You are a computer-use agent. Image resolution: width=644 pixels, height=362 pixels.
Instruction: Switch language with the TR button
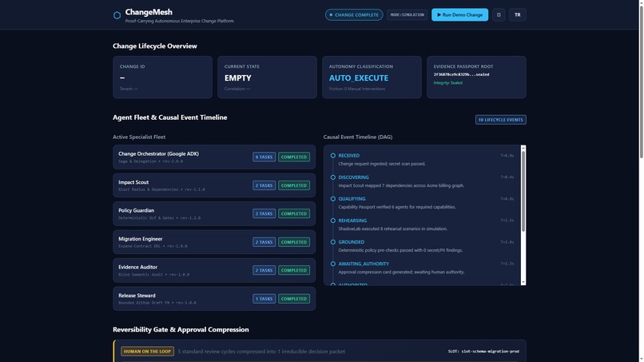518,15
